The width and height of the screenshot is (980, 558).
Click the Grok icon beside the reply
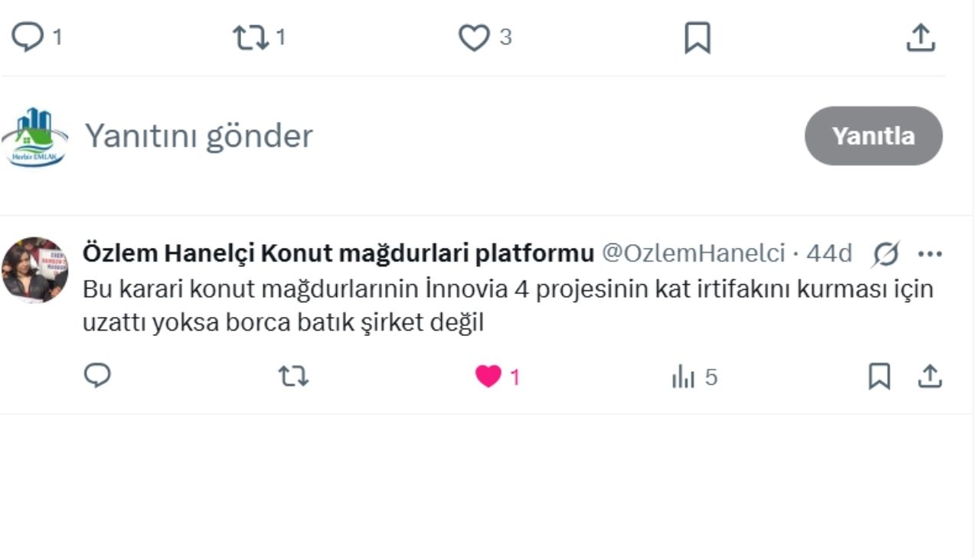coord(885,254)
